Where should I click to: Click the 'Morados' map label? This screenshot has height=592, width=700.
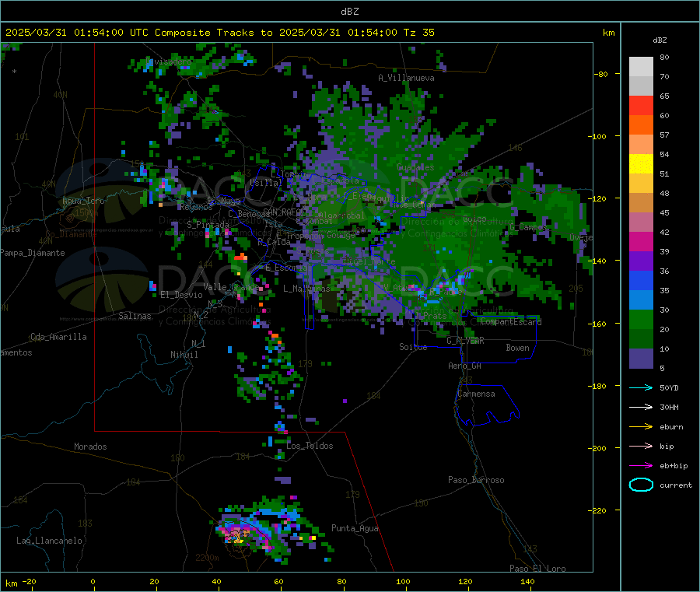coord(90,447)
